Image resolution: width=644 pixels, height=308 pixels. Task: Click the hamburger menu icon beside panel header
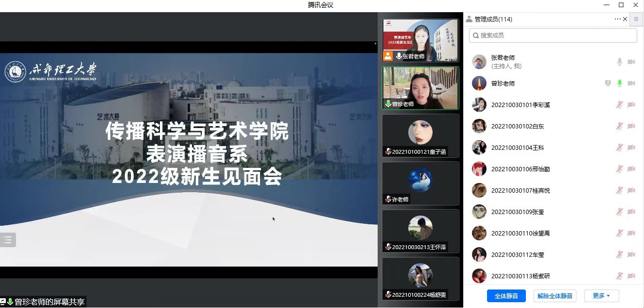coord(636,19)
